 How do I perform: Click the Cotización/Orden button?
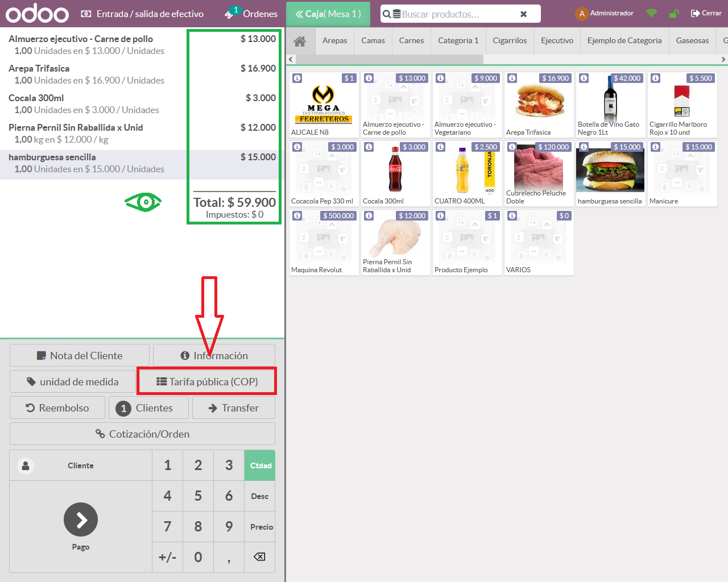pyautogui.click(x=142, y=434)
